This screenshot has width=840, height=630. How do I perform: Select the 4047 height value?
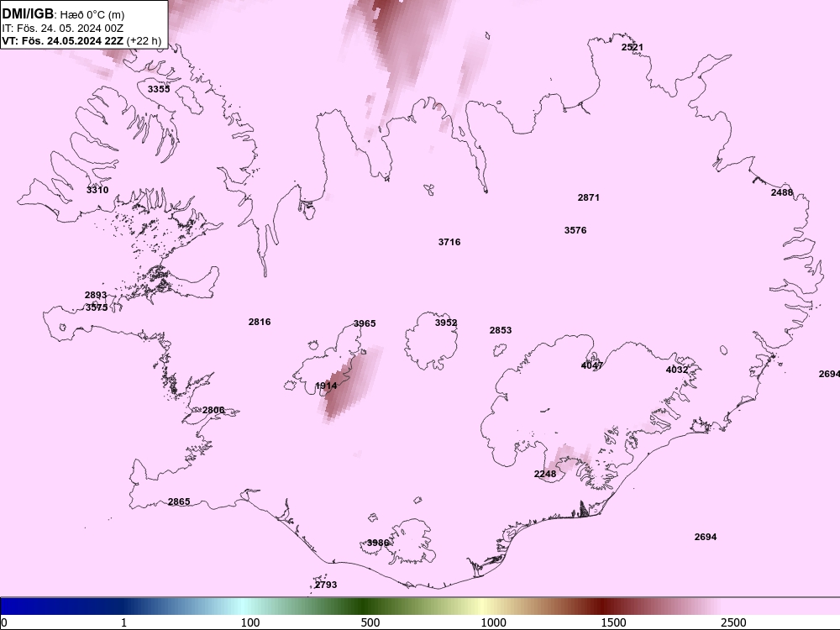pos(592,366)
